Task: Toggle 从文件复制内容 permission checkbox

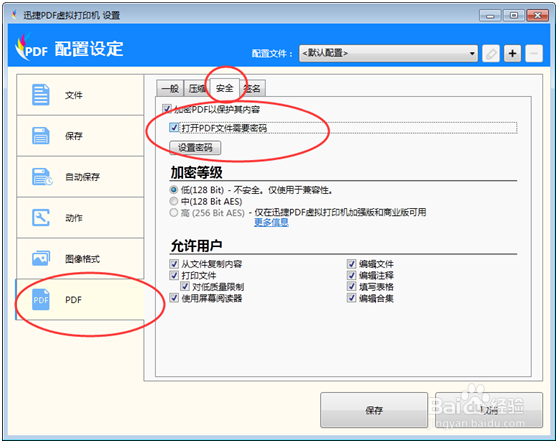Action: pyautogui.click(x=174, y=264)
